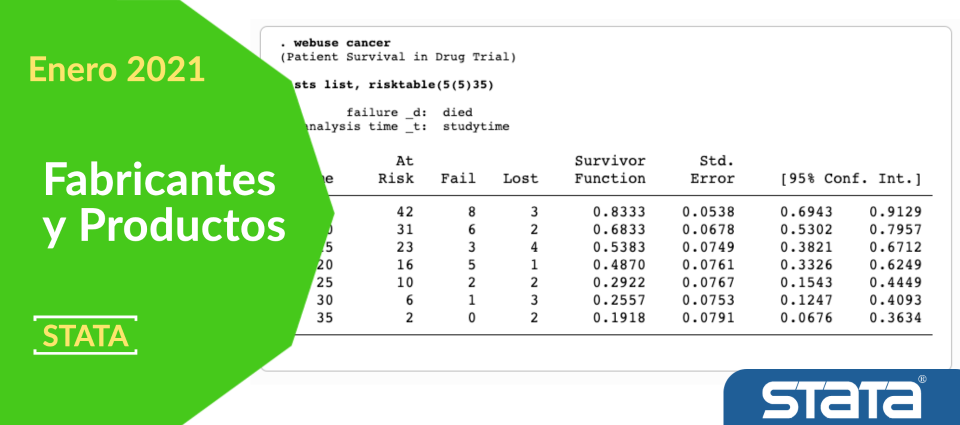Image resolution: width=960 pixels, height=425 pixels.
Task: Click the 'y Productos' title text
Action: (x=164, y=225)
